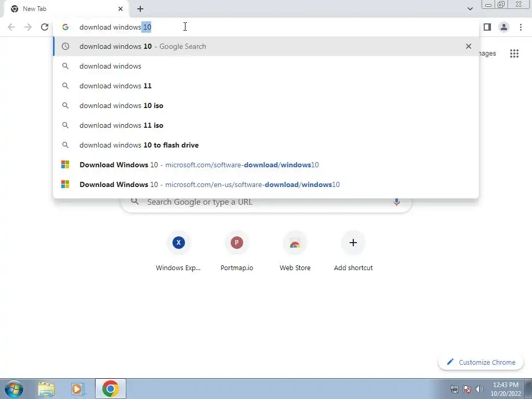The width and height of the screenshot is (532, 399).
Task: Select the 'download windows' suggestion
Action: tap(266, 66)
